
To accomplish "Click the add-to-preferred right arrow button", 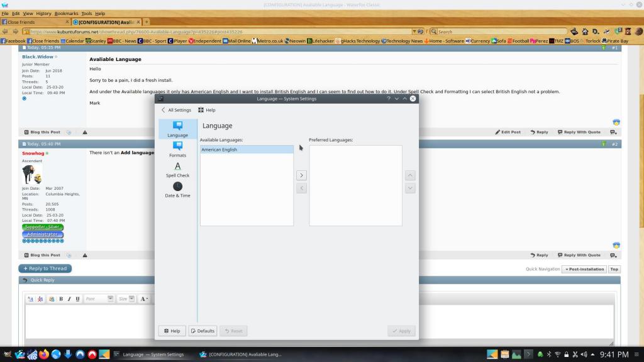I will pyautogui.click(x=301, y=175).
